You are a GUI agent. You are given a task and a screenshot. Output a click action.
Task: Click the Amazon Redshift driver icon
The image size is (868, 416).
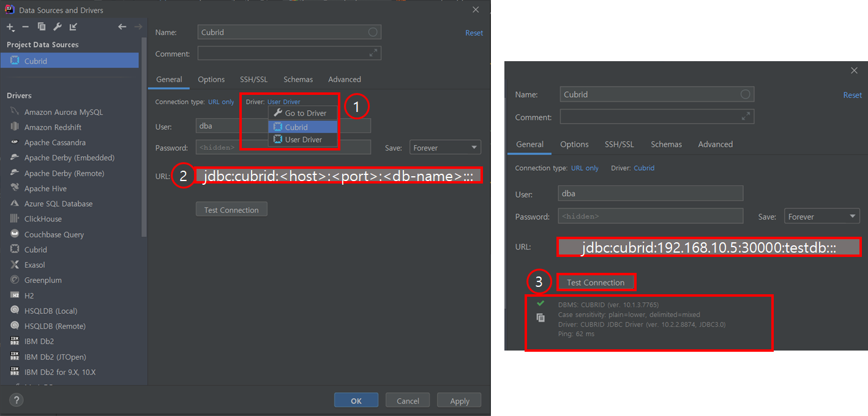[15, 127]
